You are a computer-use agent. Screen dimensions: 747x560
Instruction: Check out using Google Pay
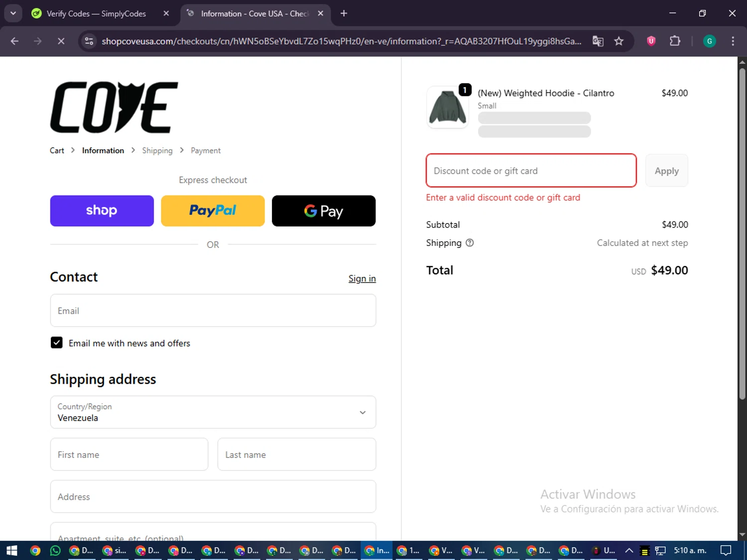(324, 211)
